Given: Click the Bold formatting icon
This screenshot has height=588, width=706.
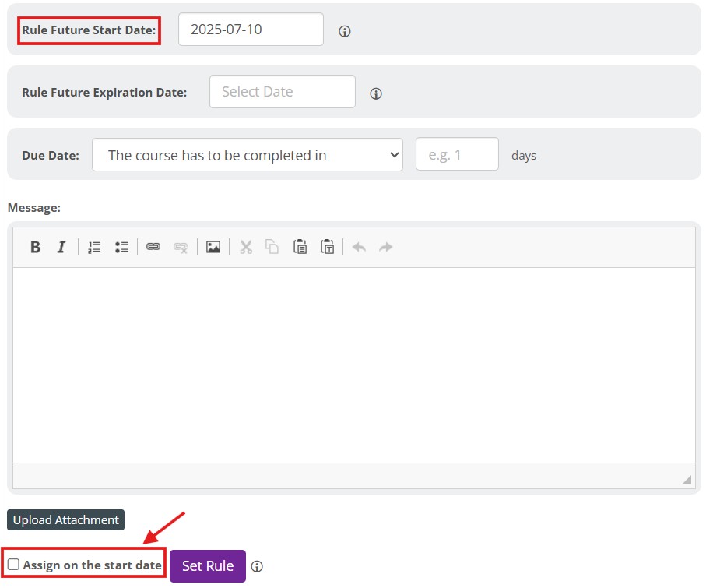Looking at the screenshot, I should 35,247.
